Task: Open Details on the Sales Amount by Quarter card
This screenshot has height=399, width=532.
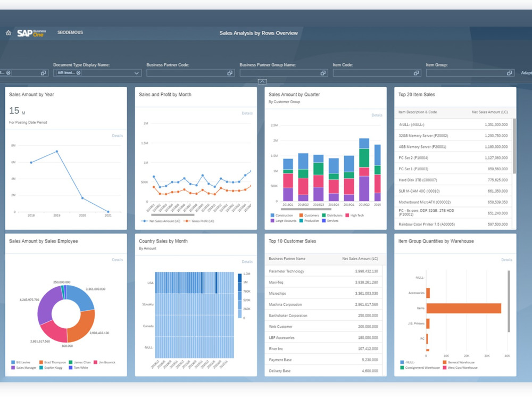Action: click(x=377, y=115)
